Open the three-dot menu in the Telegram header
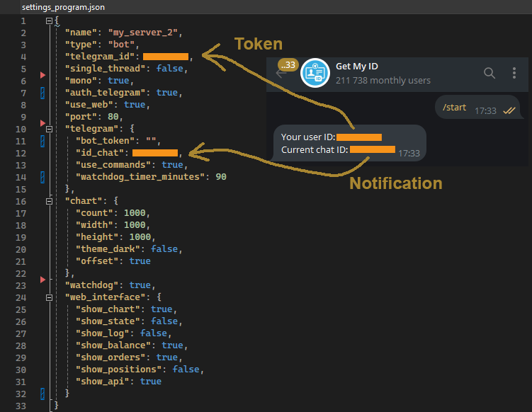 [514, 73]
